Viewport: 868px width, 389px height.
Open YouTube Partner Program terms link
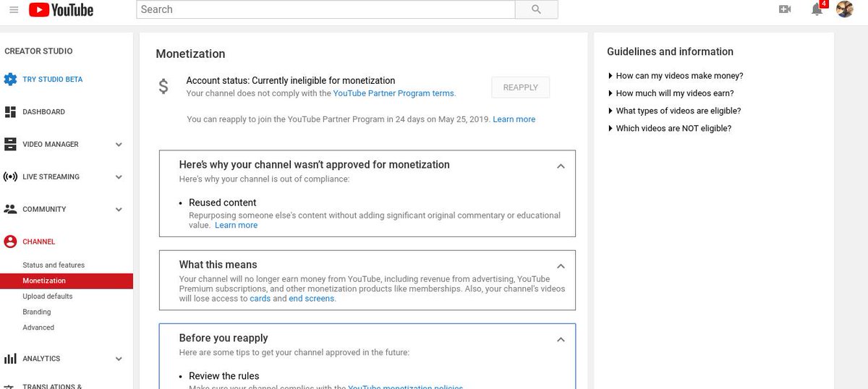coord(393,93)
